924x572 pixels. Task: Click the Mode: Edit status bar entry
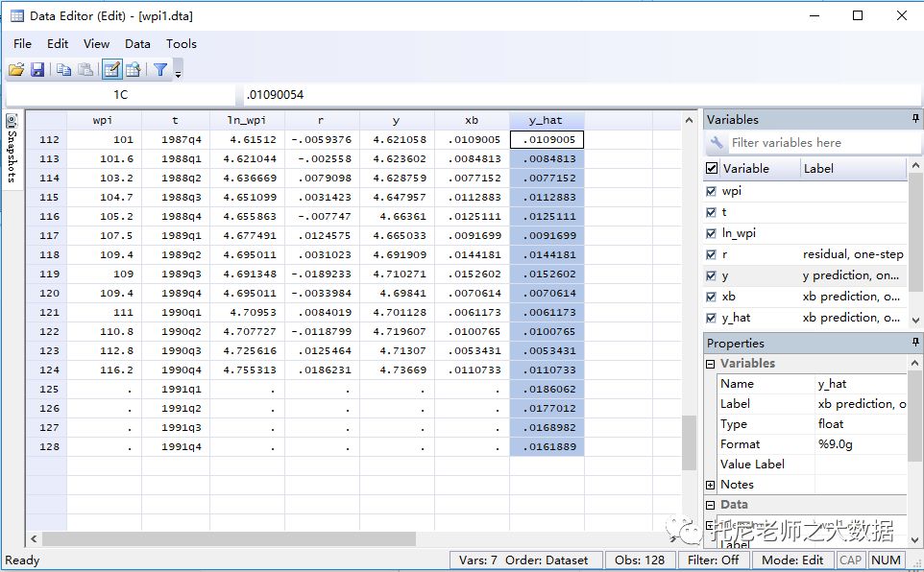click(792, 560)
